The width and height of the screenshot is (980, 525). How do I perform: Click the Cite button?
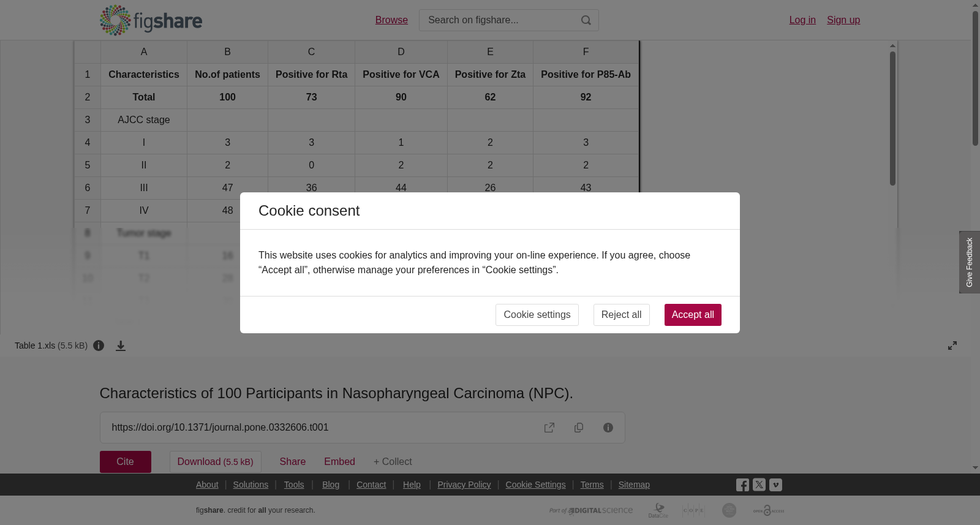(x=126, y=462)
